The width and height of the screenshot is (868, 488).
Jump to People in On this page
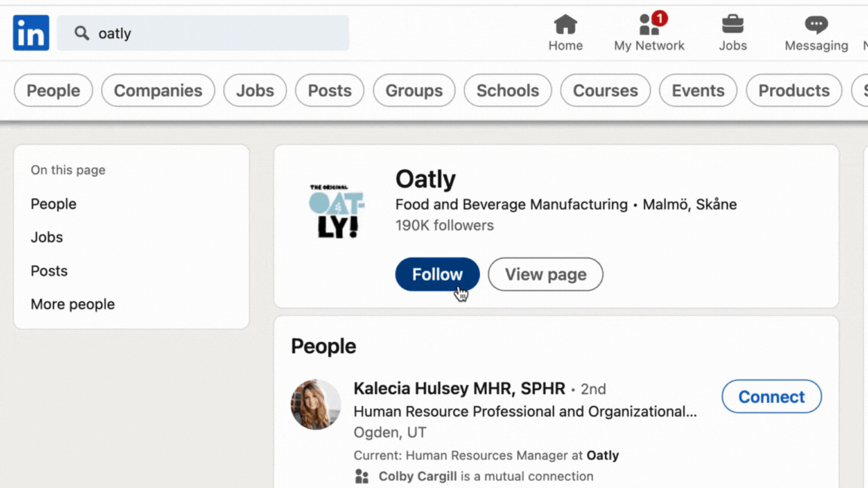pyautogui.click(x=53, y=204)
